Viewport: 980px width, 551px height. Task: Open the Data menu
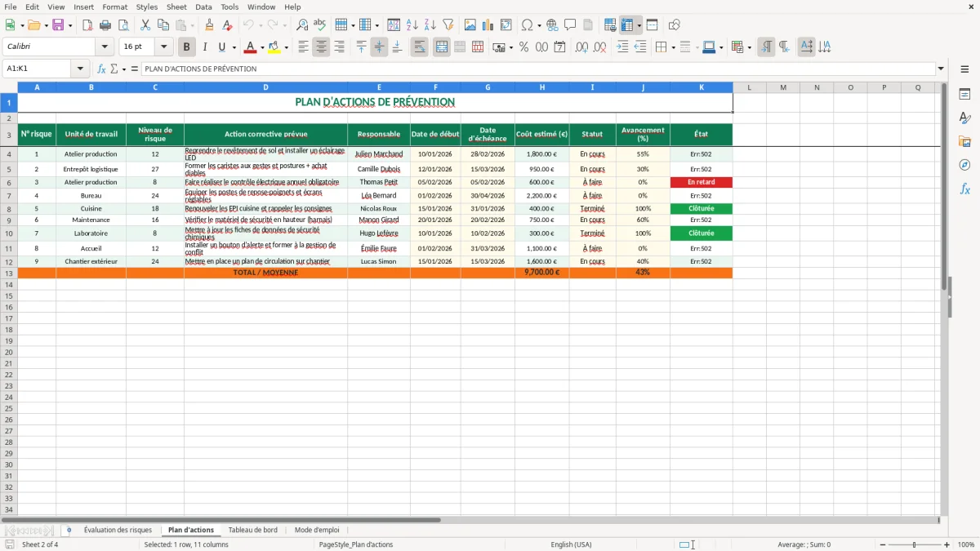(x=203, y=7)
